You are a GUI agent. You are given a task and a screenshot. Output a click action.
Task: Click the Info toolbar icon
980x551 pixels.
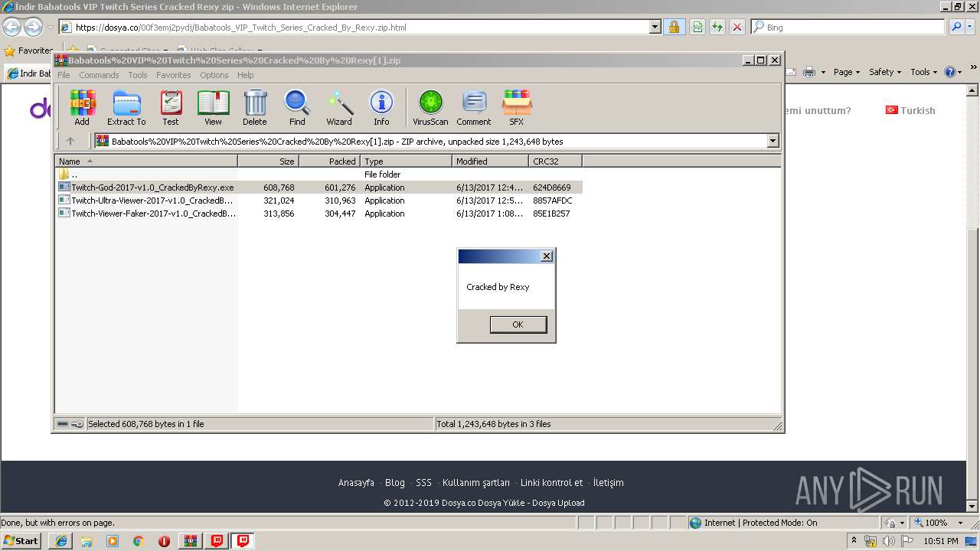coord(381,108)
